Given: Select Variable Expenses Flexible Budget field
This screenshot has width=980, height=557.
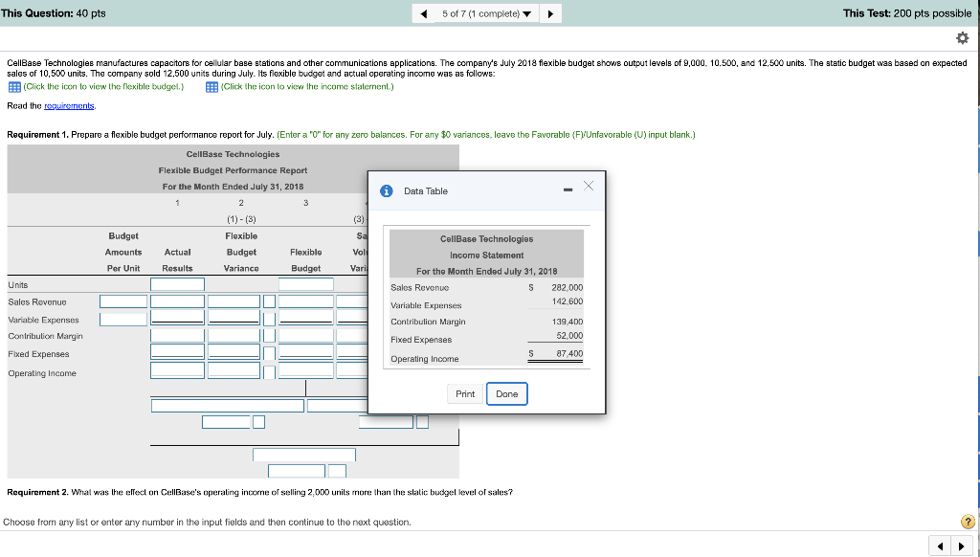Looking at the screenshot, I should tap(306, 318).
